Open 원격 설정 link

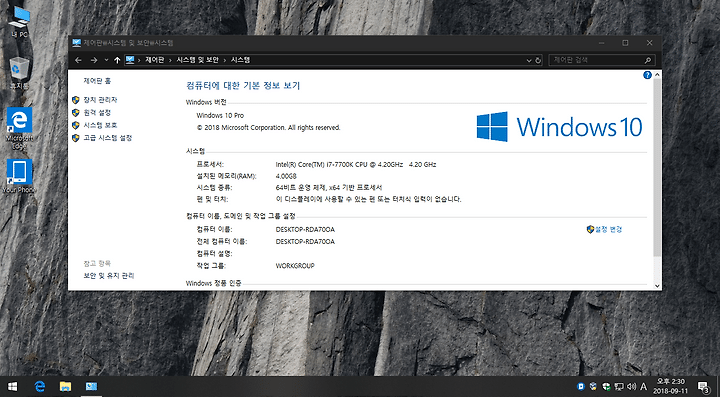click(97, 112)
